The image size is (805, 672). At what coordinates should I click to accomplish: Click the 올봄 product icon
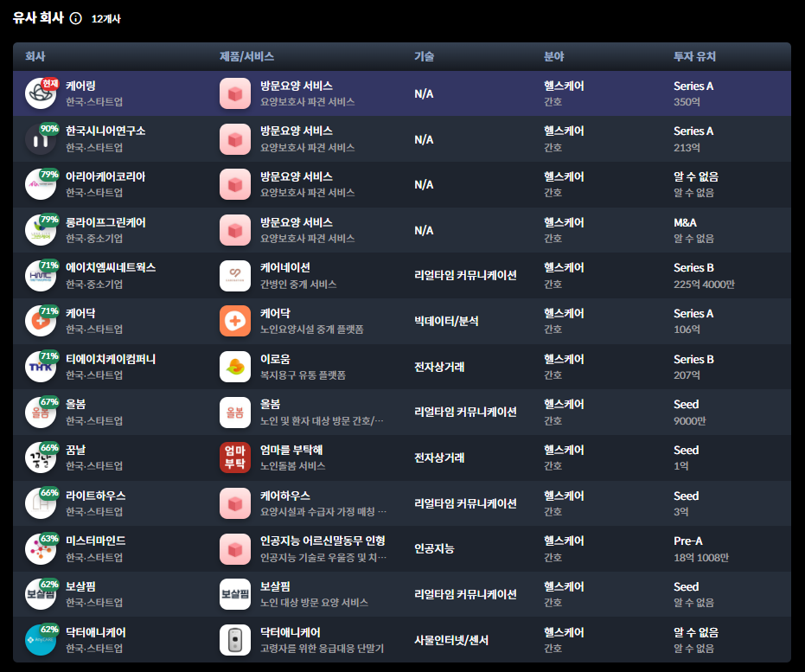[234, 411]
